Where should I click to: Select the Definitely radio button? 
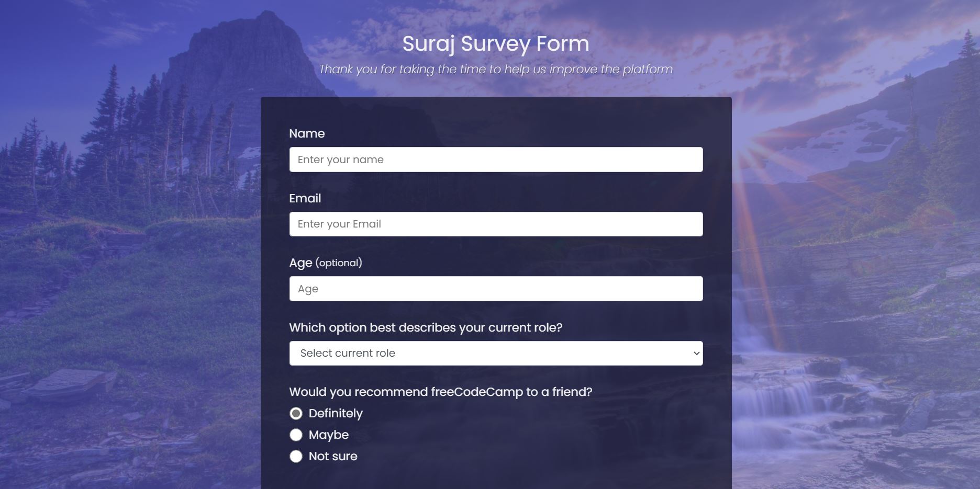tap(296, 414)
